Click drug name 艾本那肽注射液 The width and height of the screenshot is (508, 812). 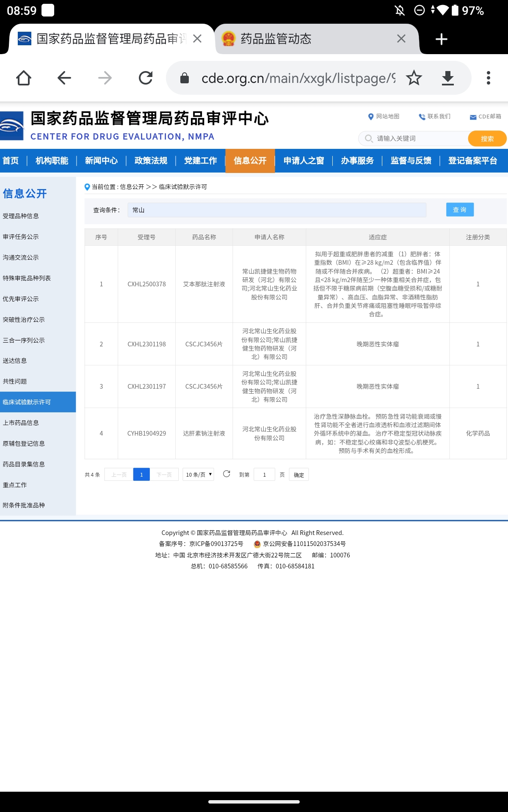click(204, 284)
